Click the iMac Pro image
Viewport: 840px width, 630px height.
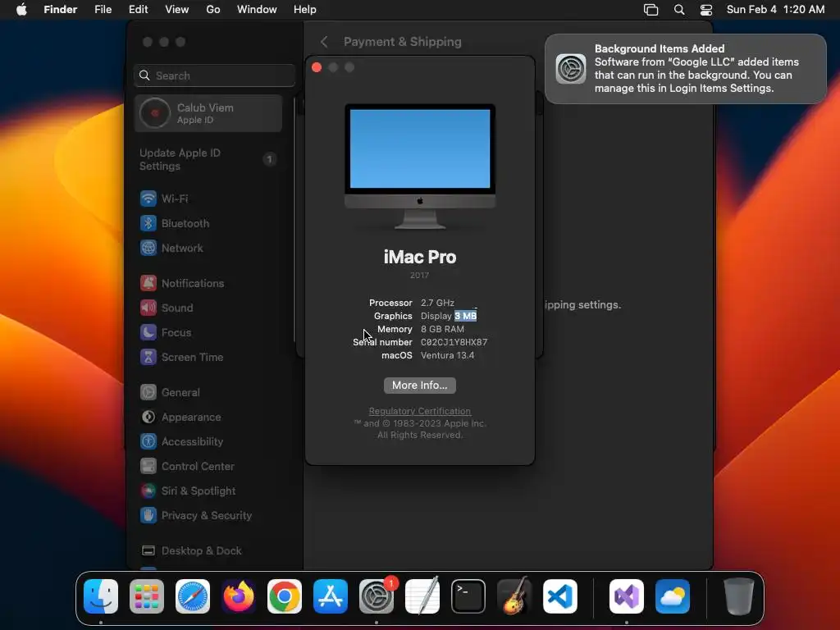pos(419,167)
